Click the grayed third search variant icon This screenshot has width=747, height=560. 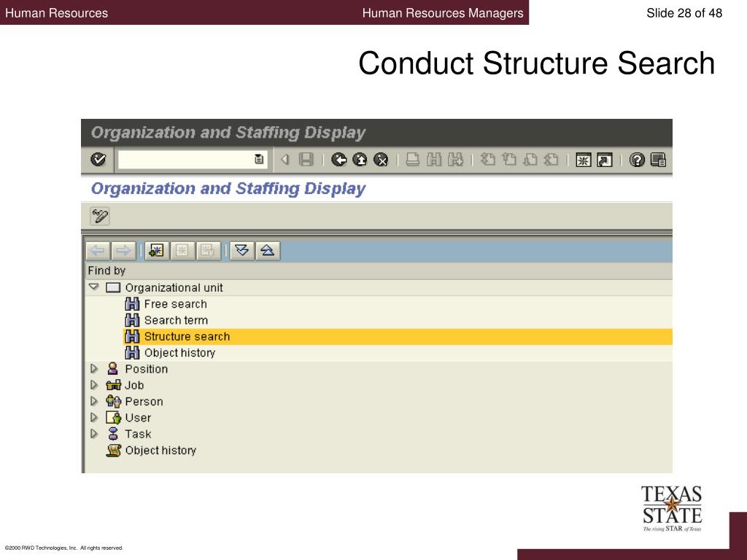click(208, 251)
